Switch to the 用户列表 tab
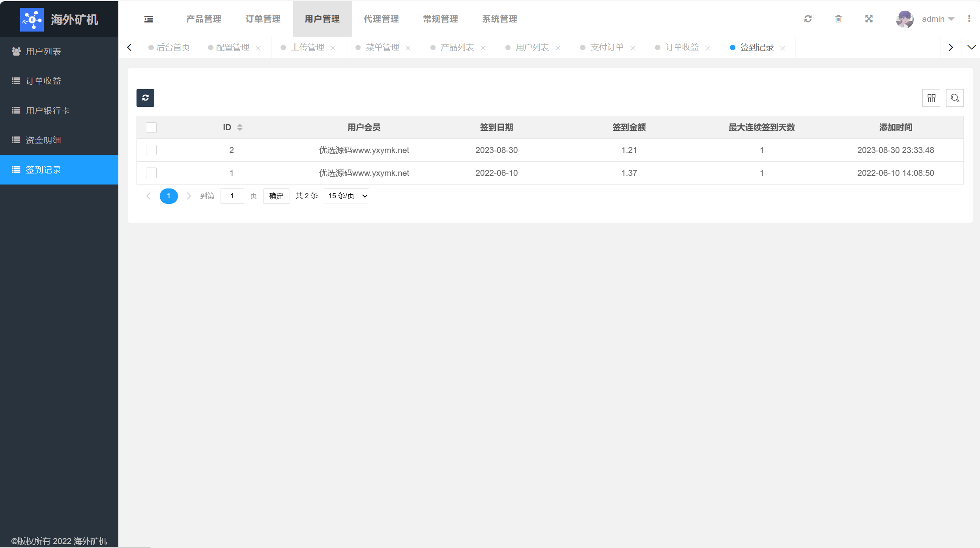980x548 pixels. [532, 47]
